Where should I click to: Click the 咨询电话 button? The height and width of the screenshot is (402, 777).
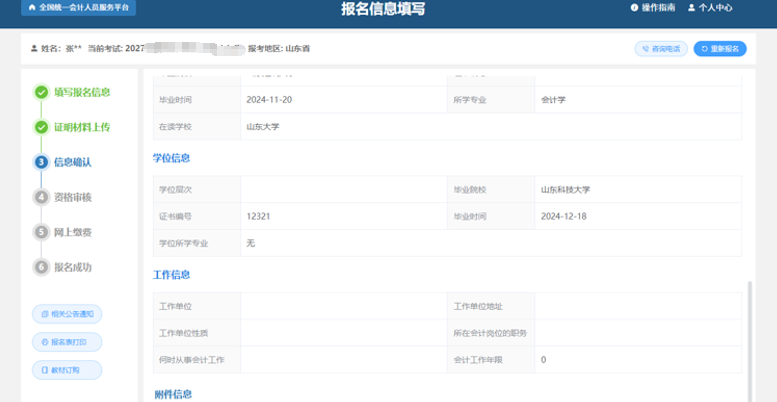(x=661, y=49)
